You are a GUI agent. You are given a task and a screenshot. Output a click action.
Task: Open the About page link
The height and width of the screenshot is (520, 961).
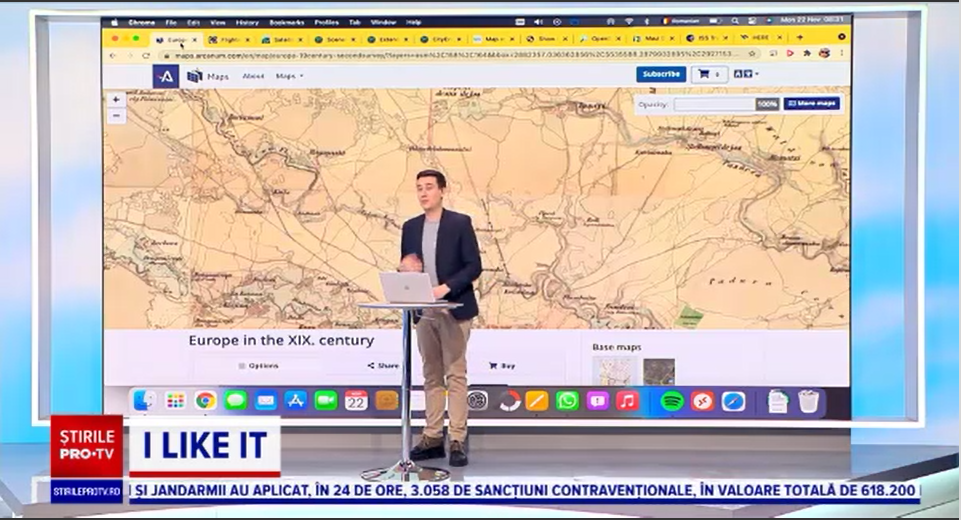253,76
